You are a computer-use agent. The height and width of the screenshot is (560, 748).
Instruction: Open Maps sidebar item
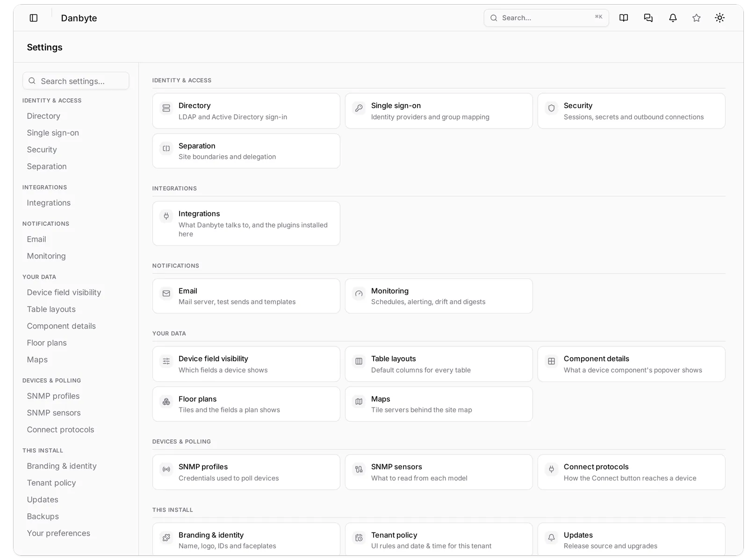(37, 360)
